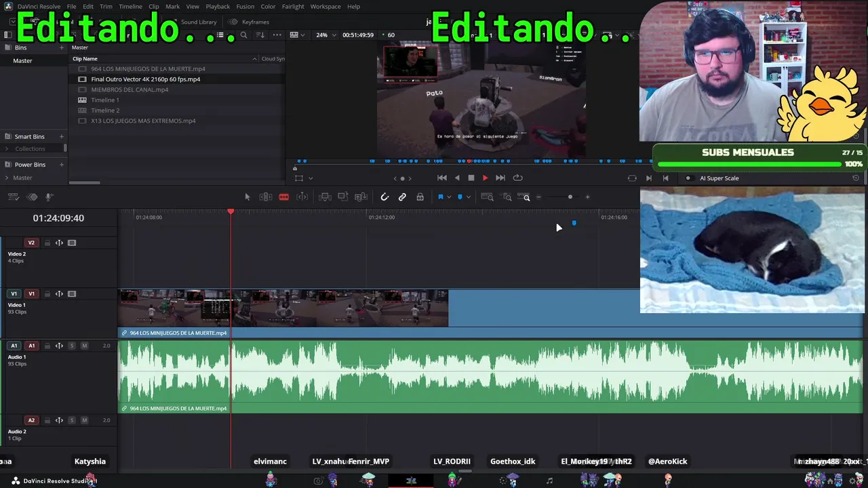This screenshot has height=488, width=868.
Task: Open the Playback menu
Action: click(x=218, y=6)
